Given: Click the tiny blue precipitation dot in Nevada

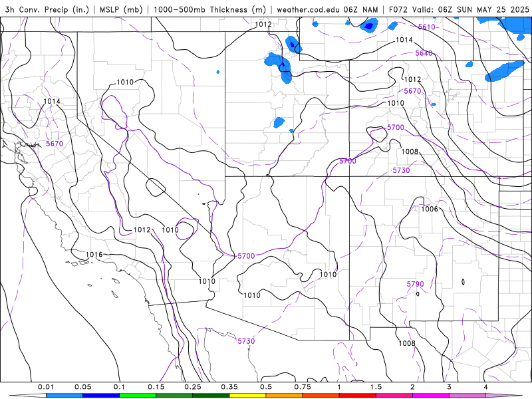Looking at the screenshot, I should coord(218,72).
